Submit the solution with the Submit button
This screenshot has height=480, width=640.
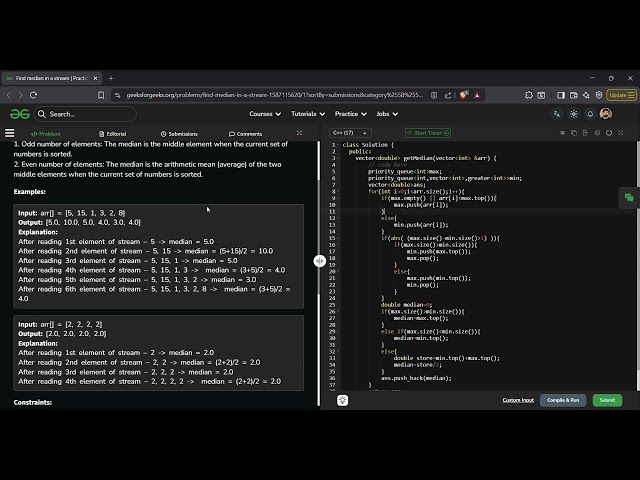coord(607,400)
